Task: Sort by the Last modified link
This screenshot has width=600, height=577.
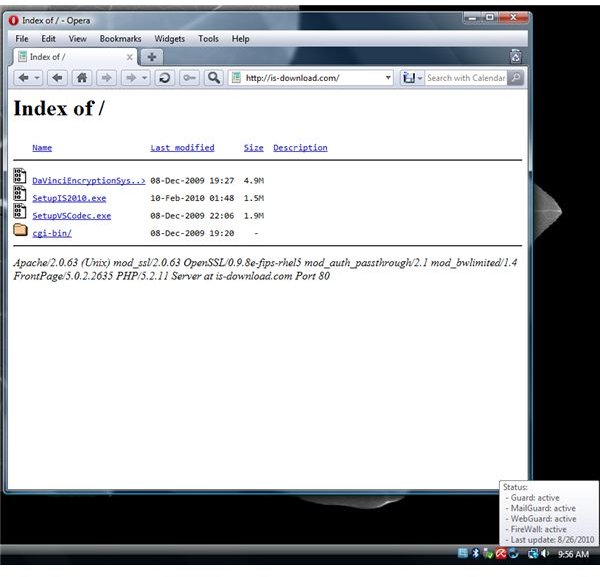Action: [182, 148]
